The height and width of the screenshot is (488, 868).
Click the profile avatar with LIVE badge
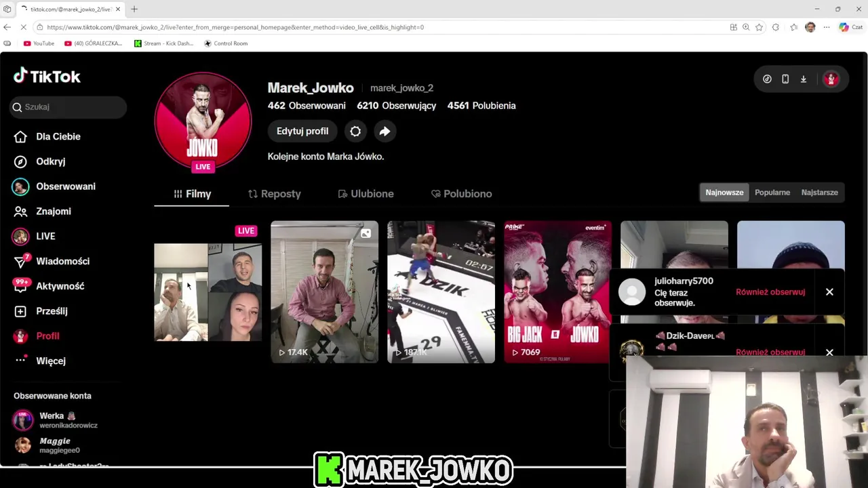[x=203, y=121]
